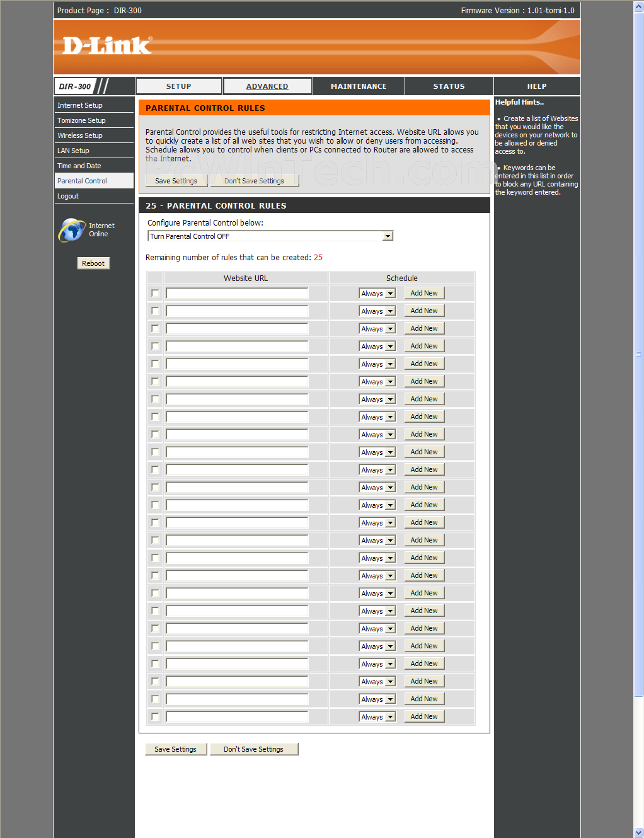
Task: Focus the Website URL field in second row
Action: 237,311
